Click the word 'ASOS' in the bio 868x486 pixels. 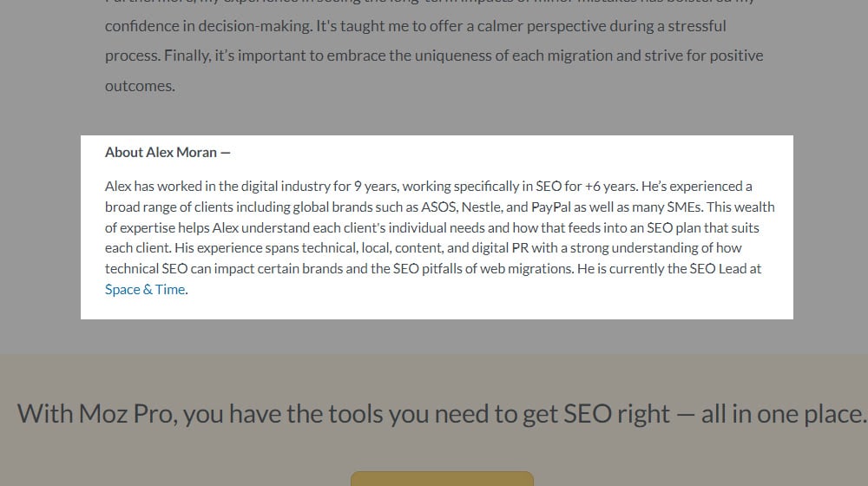click(x=437, y=207)
